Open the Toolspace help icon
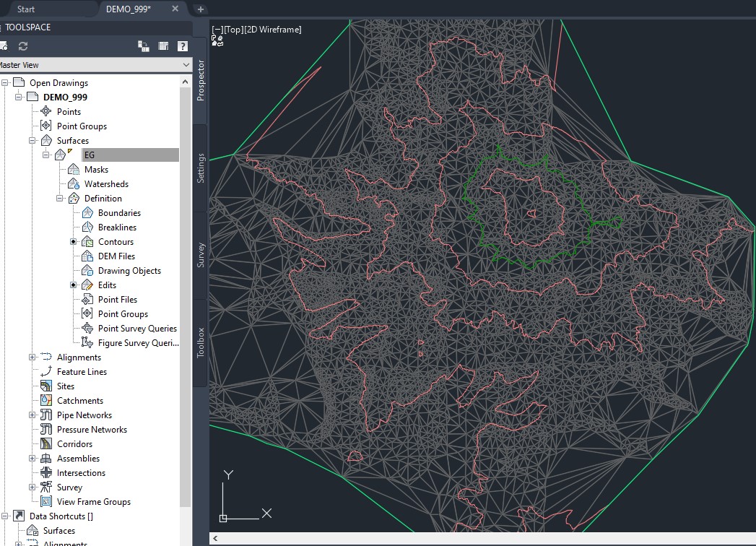This screenshot has height=546, width=756. tap(182, 46)
